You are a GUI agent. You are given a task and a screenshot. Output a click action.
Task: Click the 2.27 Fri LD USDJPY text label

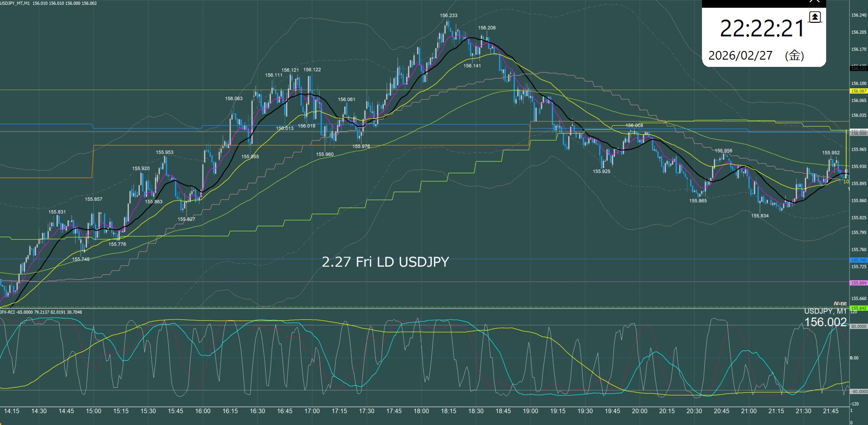(x=385, y=262)
